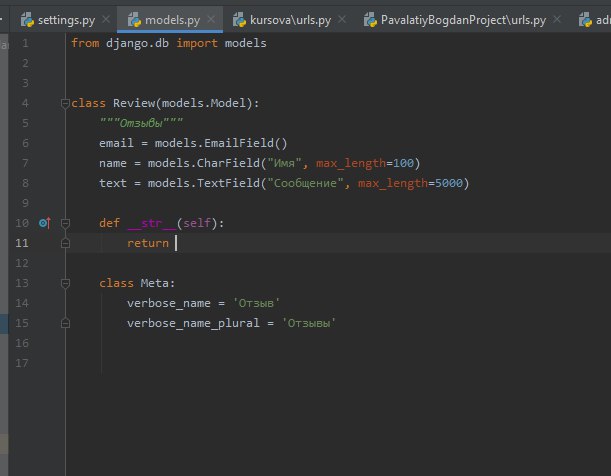Collapse the Meta class fold marker

[65, 283]
